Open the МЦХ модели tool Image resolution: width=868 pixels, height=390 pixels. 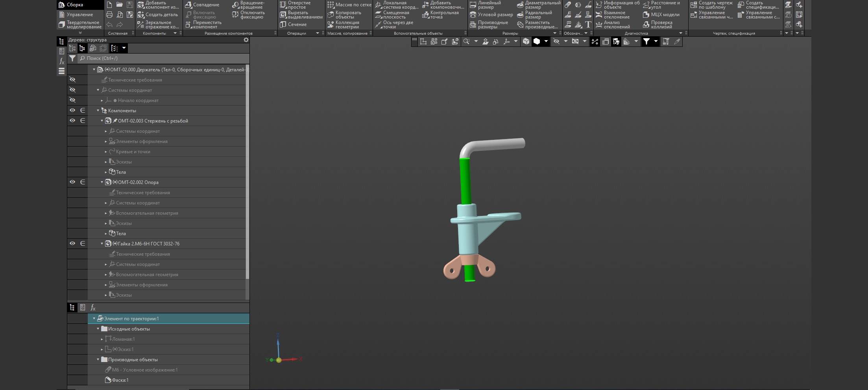click(661, 15)
